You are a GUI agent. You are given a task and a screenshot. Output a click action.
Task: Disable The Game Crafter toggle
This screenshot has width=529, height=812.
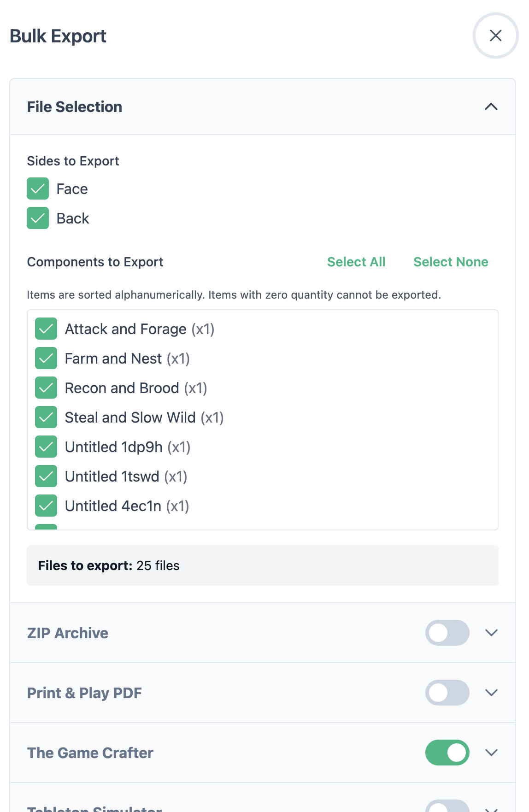pos(447,753)
